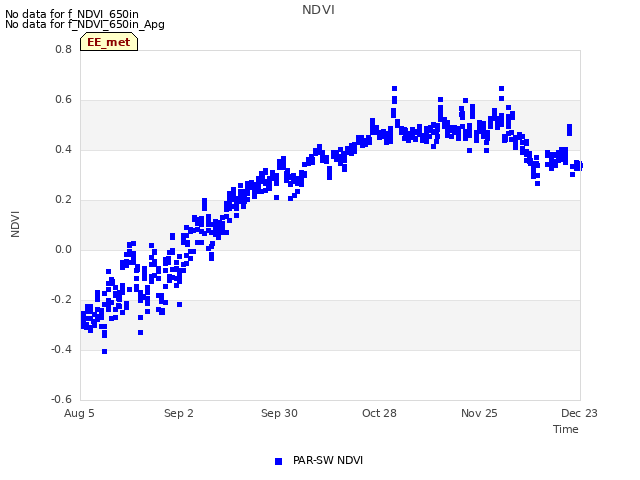Click the -0.2 y-axis tick label
640x480 pixels.
(61, 300)
